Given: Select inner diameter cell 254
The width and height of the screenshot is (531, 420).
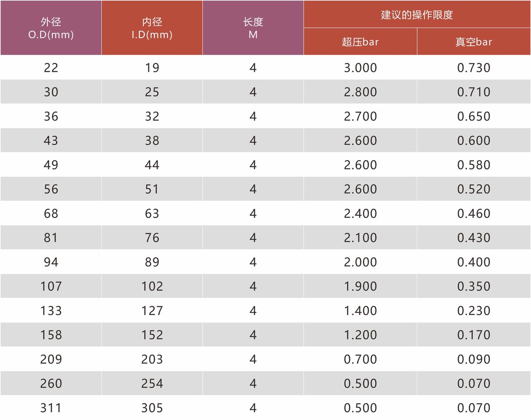Looking at the screenshot, I should pyautogui.click(x=152, y=383).
